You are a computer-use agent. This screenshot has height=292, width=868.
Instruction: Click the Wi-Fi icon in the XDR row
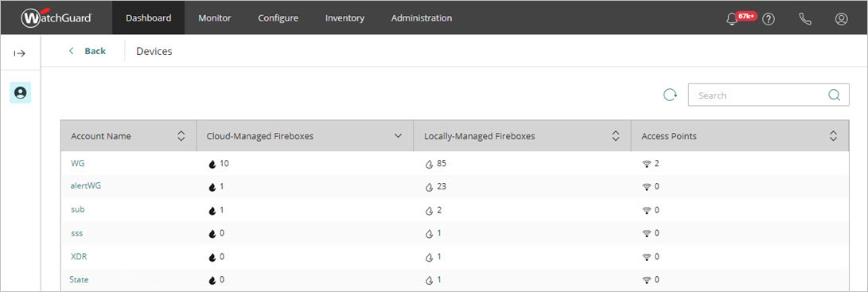click(646, 257)
